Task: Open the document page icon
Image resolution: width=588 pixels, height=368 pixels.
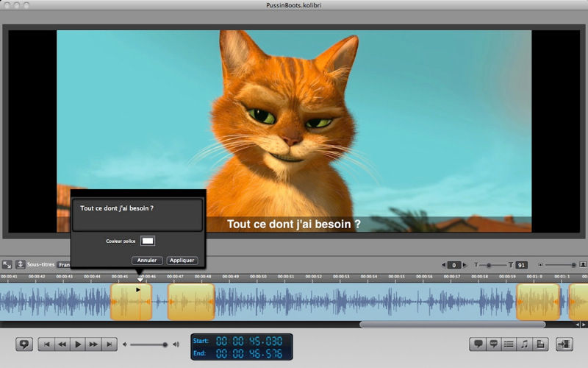Action: (x=540, y=344)
